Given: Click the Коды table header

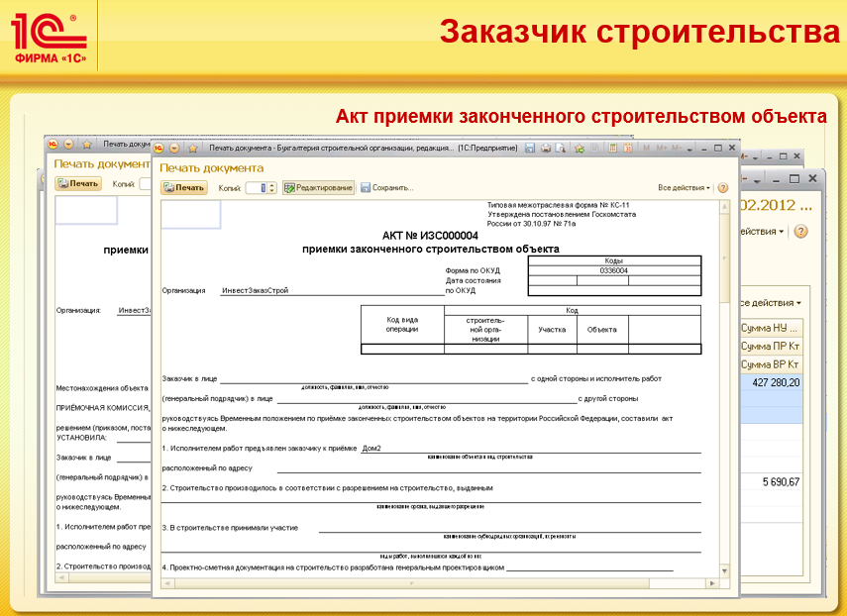Looking at the screenshot, I should pyautogui.click(x=614, y=260).
